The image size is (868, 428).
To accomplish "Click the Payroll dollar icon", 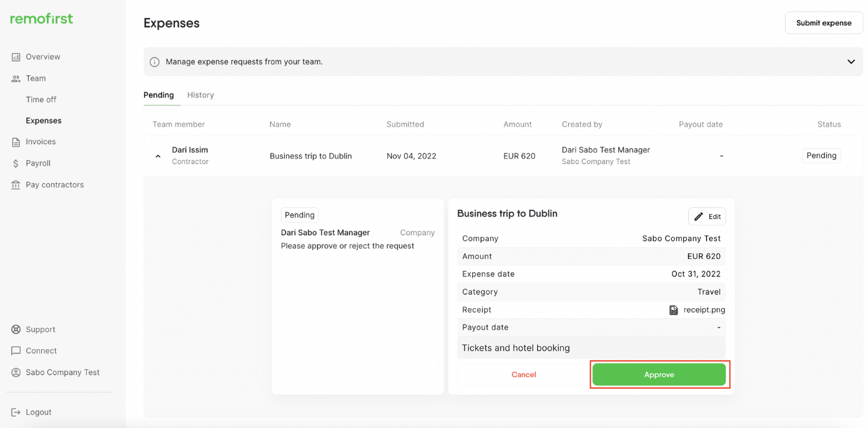I will tap(16, 163).
